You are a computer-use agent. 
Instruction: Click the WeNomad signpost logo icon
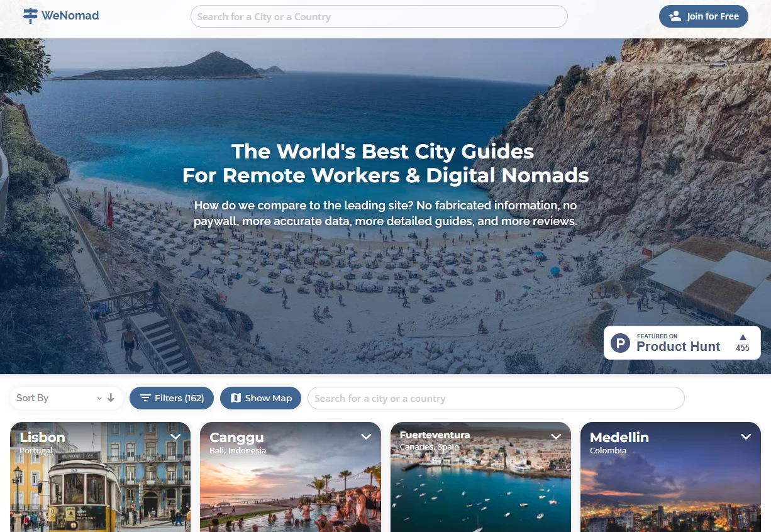30,16
